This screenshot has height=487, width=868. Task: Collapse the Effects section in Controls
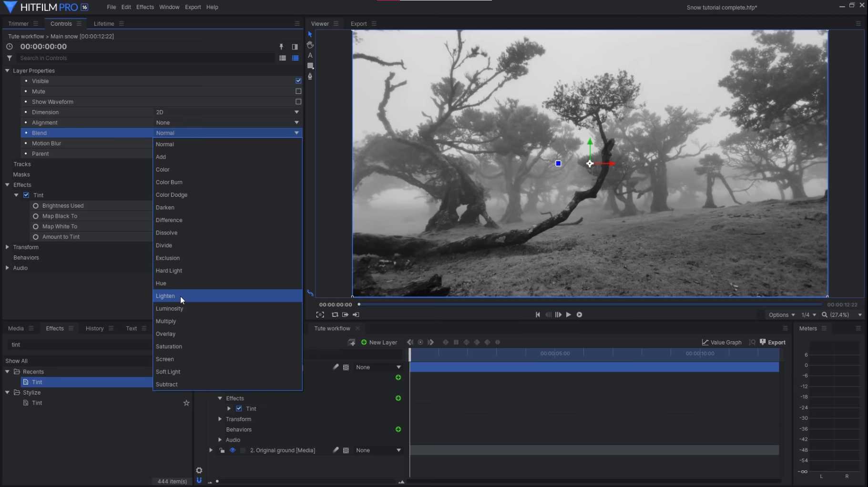(7, 185)
